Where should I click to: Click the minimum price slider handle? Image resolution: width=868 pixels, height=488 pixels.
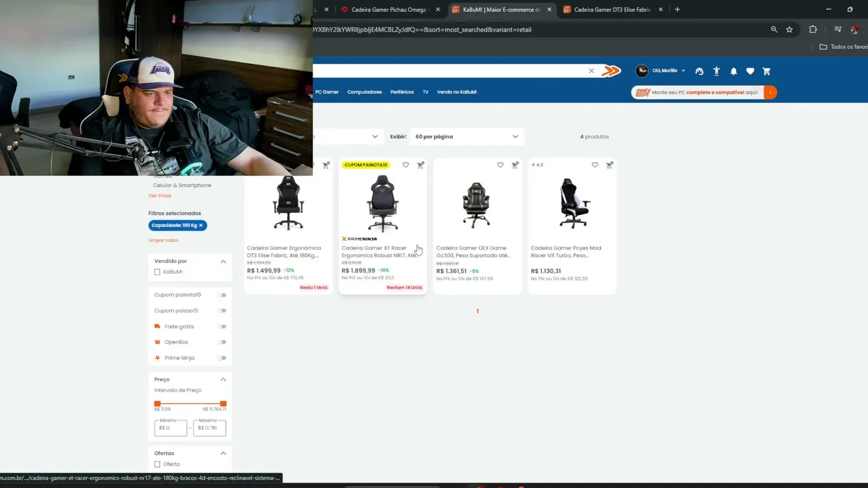157,404
